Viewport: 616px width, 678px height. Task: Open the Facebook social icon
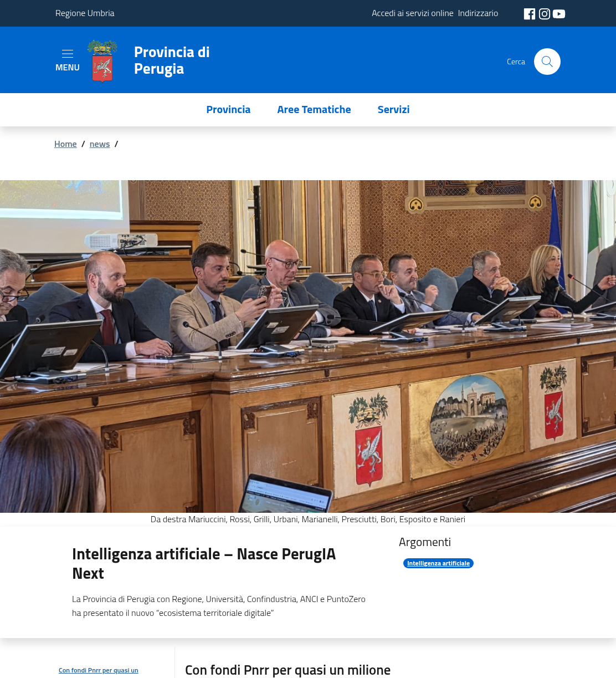coord(530,14)
